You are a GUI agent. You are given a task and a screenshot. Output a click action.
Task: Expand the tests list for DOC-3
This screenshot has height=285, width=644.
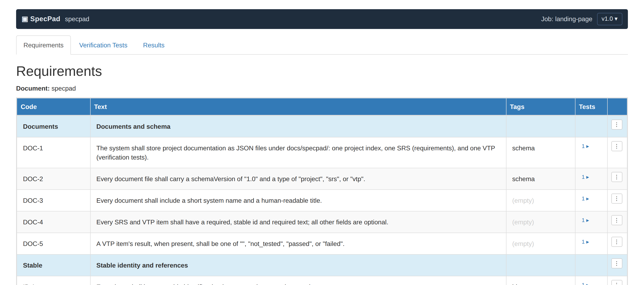point(585,199)
